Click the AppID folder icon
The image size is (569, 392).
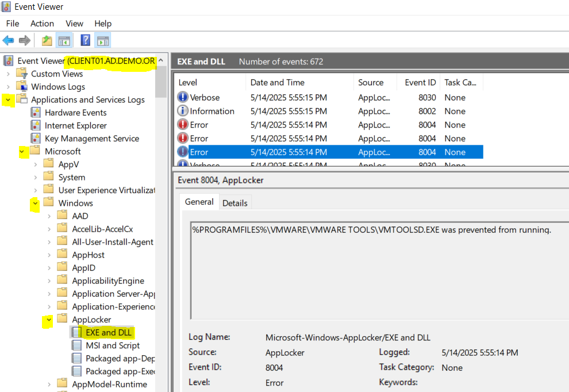click(63, 267)
